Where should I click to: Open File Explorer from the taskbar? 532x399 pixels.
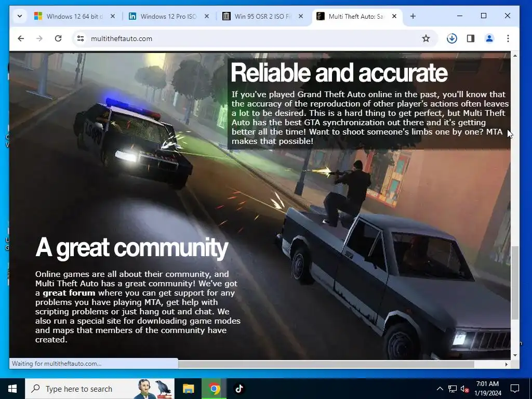click(188, 389)
